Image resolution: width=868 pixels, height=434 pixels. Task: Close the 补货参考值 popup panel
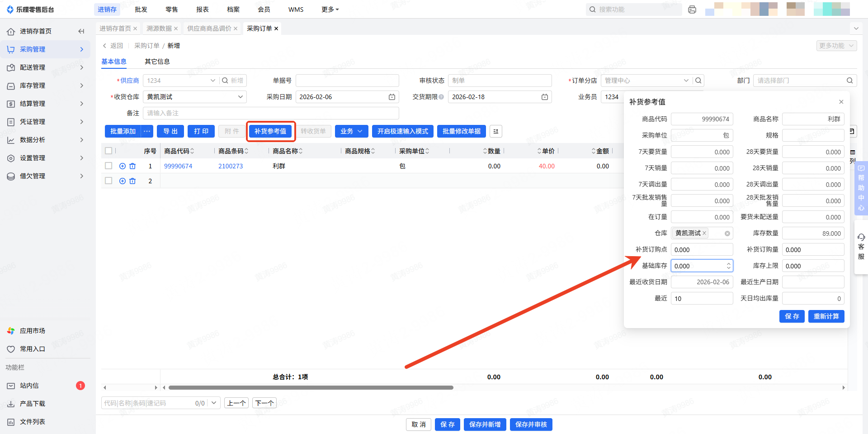[841, 102]
